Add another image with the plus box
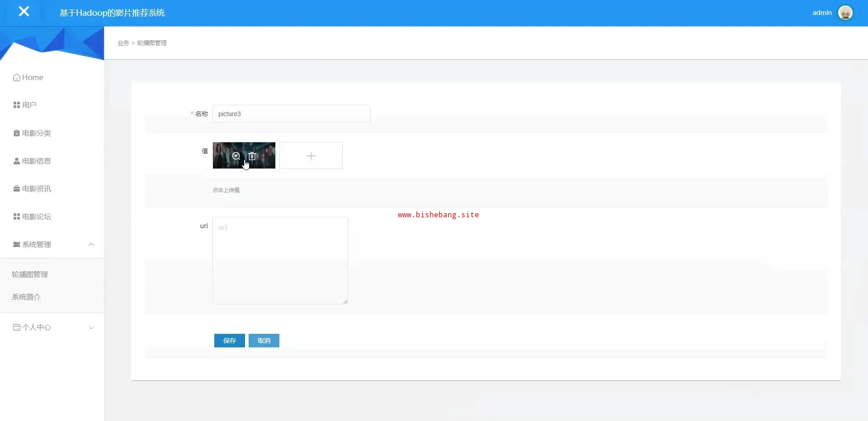This screenshot has width=868, height=421. (311, 156)
